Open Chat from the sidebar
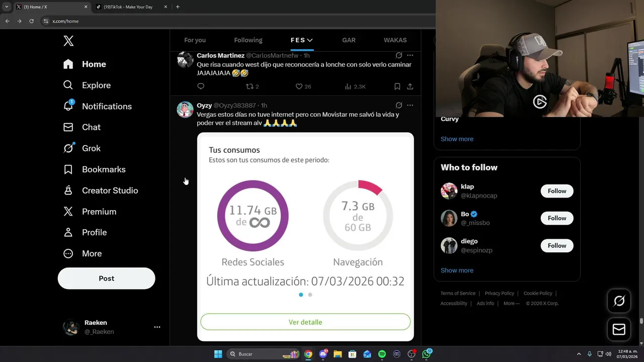Image resolution: width=644 pixels, height=362 pixels. click(82, 127)
